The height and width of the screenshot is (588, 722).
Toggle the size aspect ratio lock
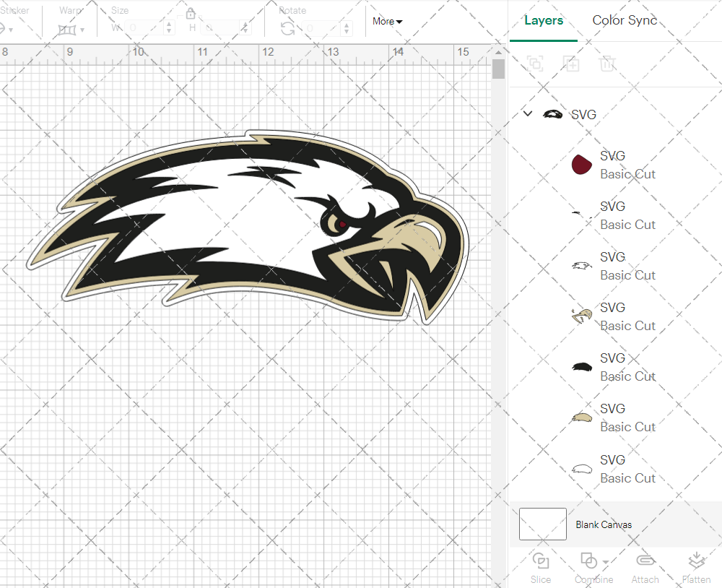[x=190, y=13]
